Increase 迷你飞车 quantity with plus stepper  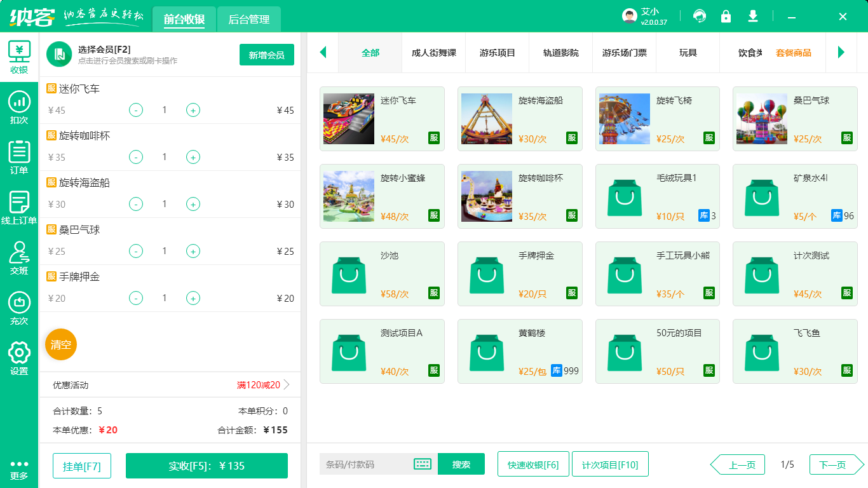193,110
